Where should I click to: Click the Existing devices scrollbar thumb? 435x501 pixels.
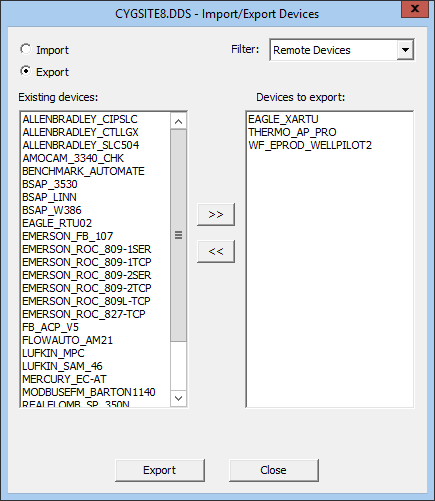click(178, 235)
